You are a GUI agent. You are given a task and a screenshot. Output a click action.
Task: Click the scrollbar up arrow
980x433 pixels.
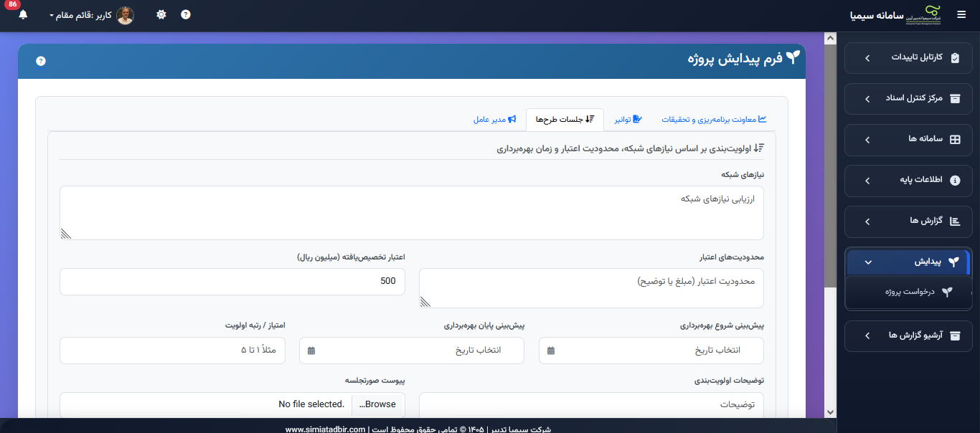tap(830, 38)
